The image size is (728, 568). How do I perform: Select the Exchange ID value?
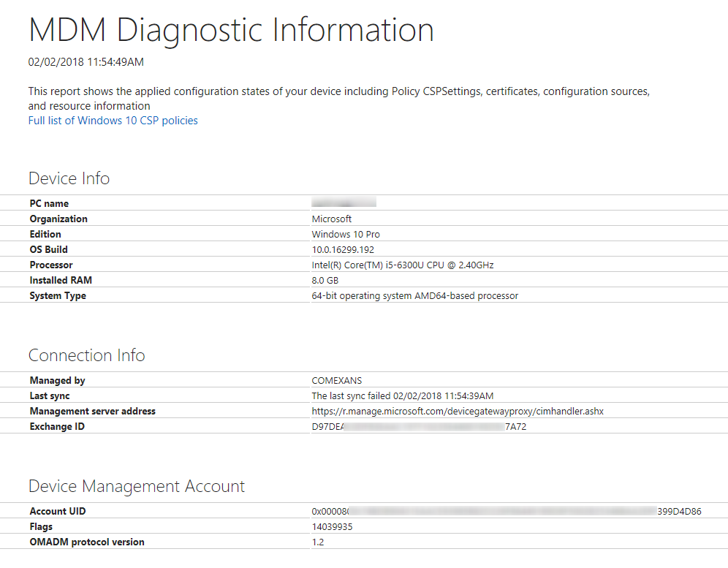click(419, 426)
